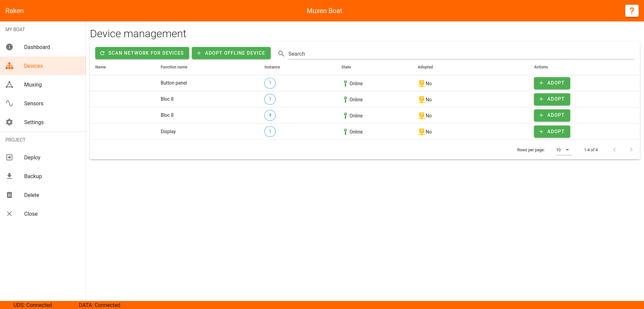Scan network for devices
The image size is (644, 309).
(x=142, y=53)
